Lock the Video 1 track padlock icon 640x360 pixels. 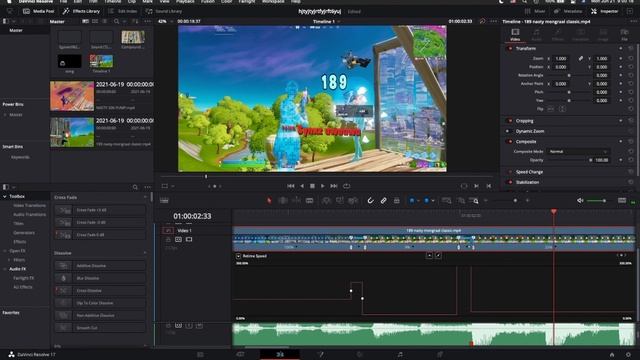(168, 240)
